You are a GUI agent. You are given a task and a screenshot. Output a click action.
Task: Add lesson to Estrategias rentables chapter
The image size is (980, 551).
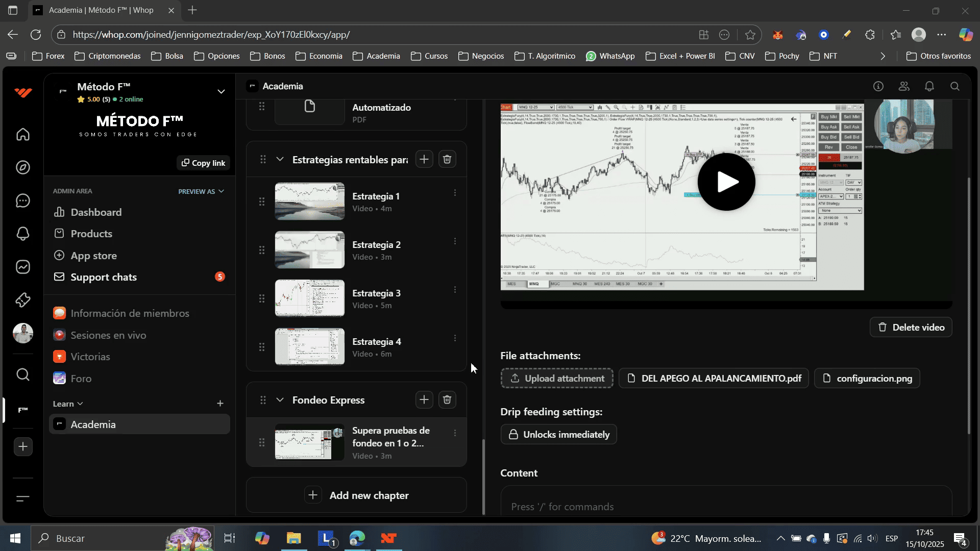(x=424, y=159)
